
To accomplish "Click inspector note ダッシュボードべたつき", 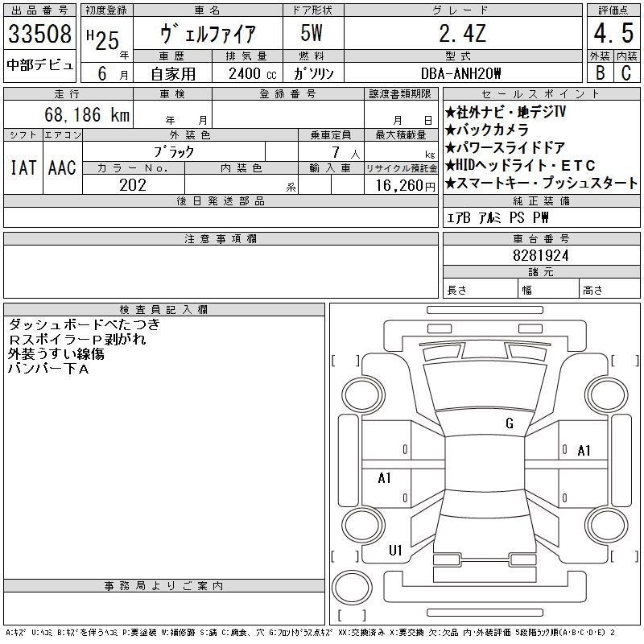I will [x=85, y=324].
